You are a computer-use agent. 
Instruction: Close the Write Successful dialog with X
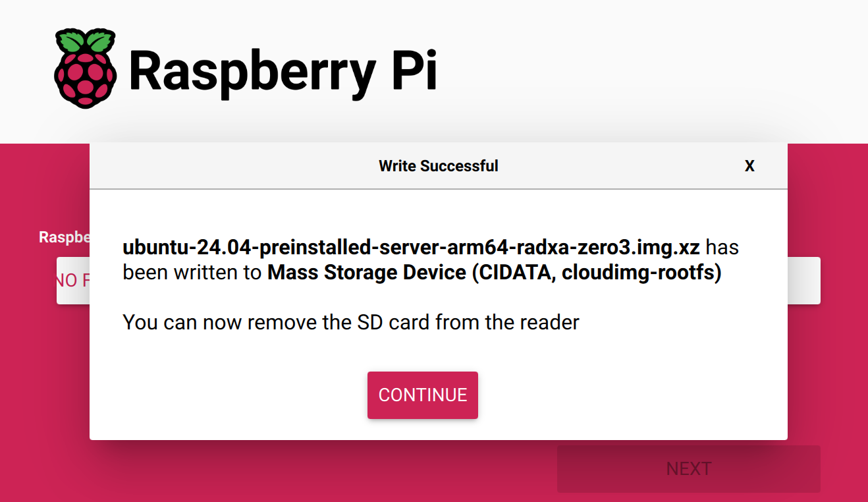[x=749, y=166]
